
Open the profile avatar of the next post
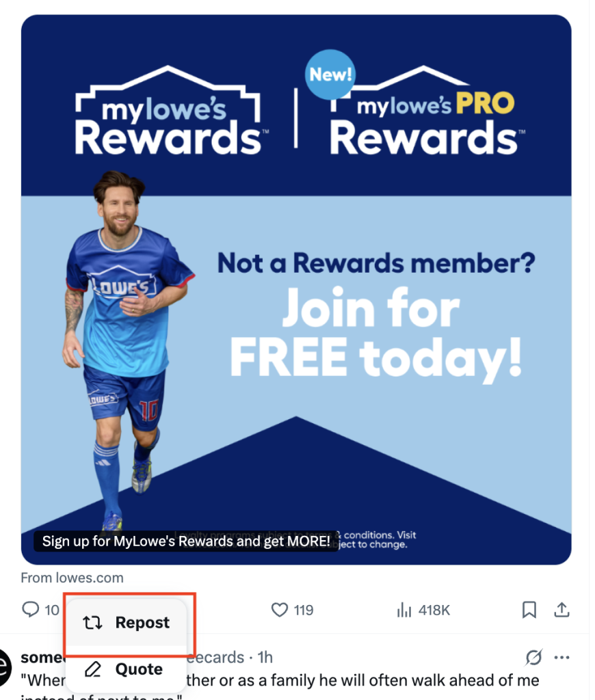pos(3,667)
